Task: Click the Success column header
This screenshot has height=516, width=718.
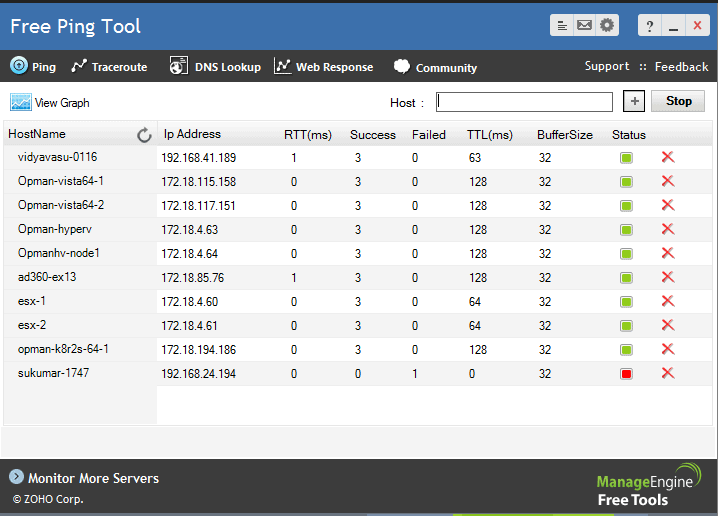Action: coord(373,135)
